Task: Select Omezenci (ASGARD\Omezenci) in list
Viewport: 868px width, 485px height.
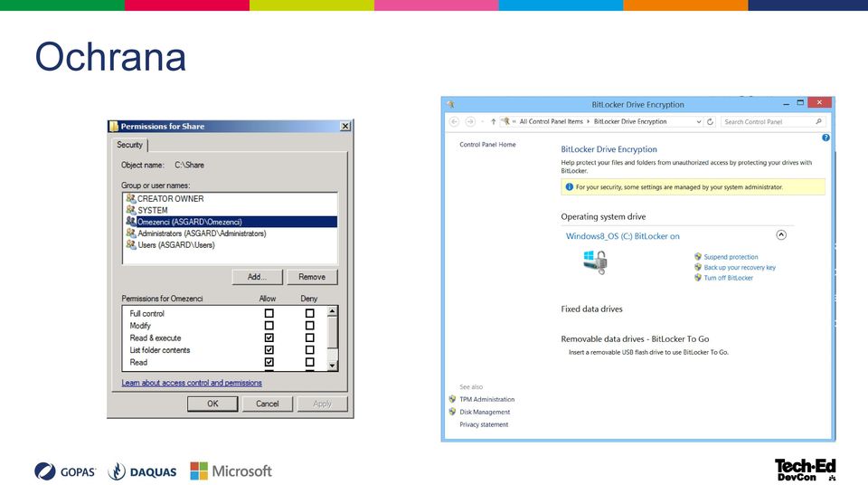Action: tap(231, 222)
